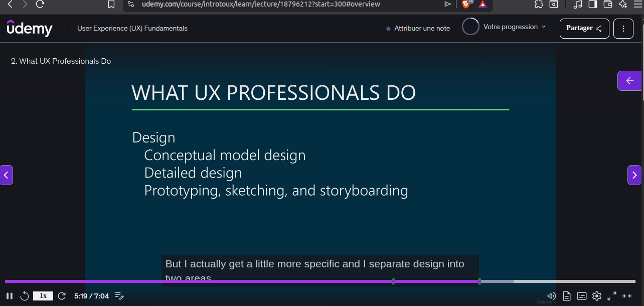Click the Partager button

(x=584, y=29)
